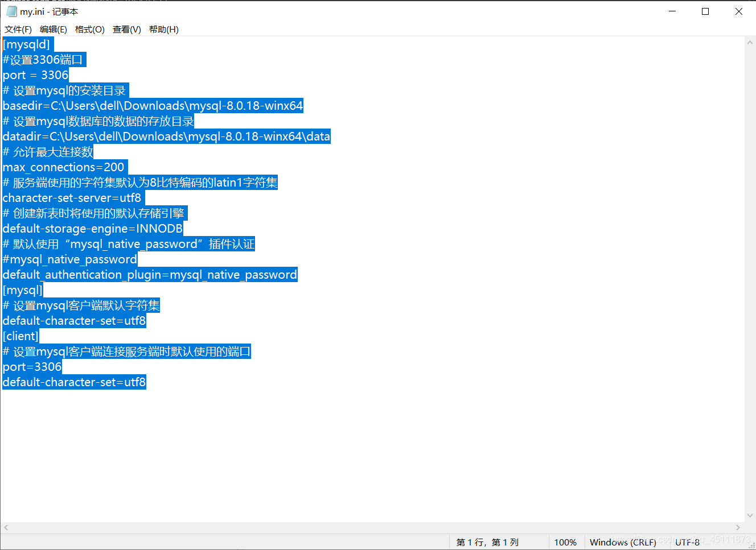Click the comment '# 允许最大连接数'
756x550 pixels.
[48, 152]
